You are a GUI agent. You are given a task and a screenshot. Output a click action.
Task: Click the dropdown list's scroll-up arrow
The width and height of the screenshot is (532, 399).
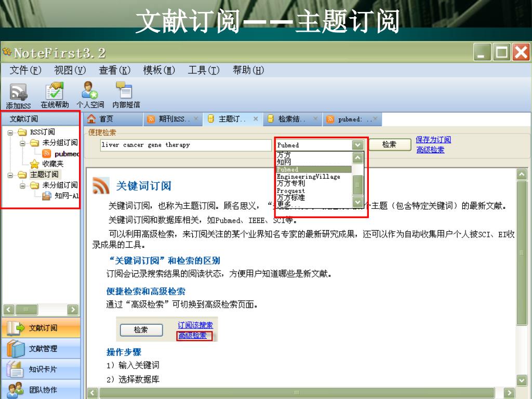(x=357, y=158)
